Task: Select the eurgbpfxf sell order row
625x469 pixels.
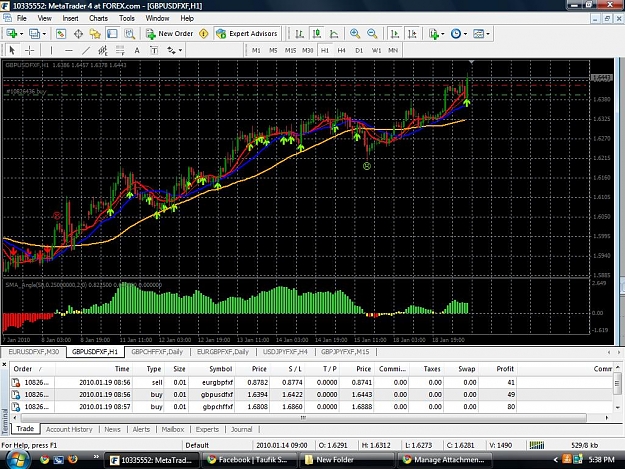Action: click(x=311, y=383)
